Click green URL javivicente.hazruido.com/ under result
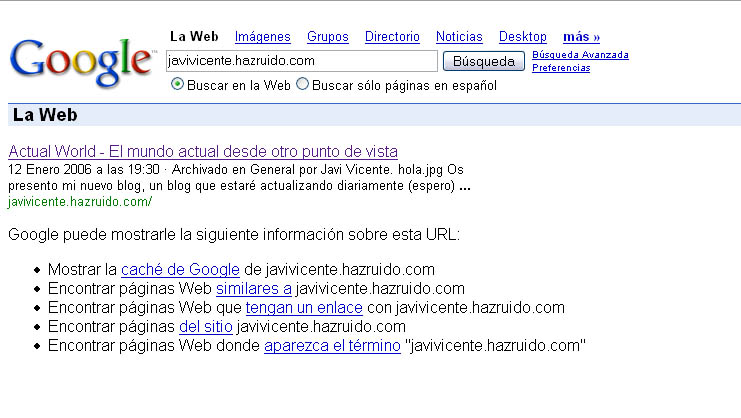Viewport: 741px width, 418px height. pos(80,202)
